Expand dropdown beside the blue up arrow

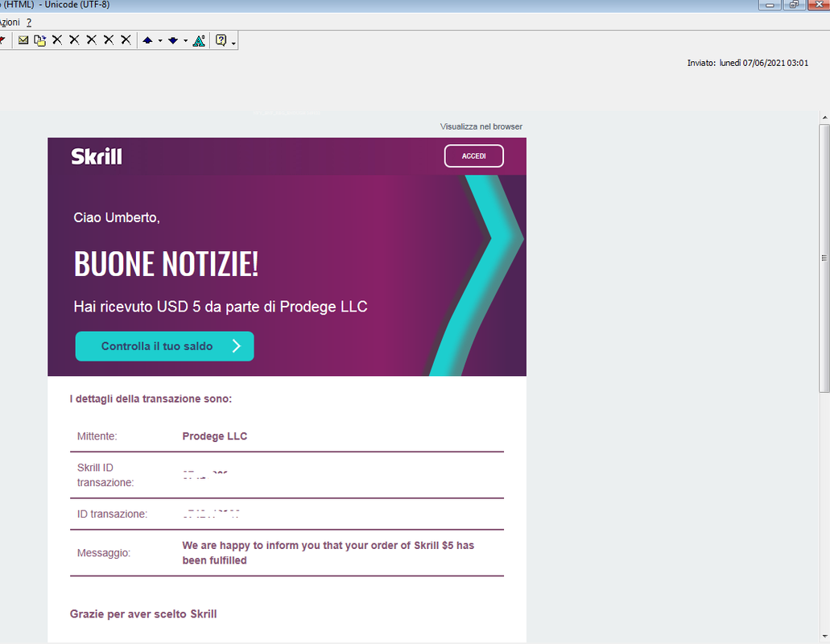pos(160,41)
